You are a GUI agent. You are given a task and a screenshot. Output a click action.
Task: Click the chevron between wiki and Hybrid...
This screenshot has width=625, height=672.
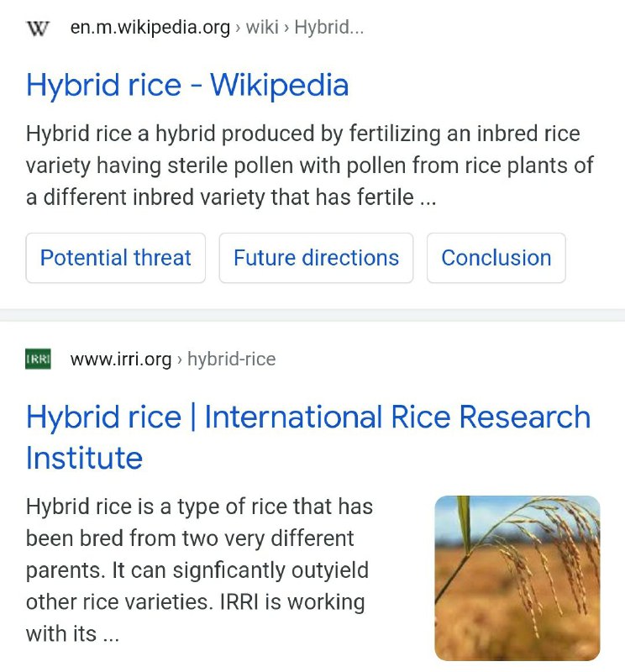tap(286, 28)
